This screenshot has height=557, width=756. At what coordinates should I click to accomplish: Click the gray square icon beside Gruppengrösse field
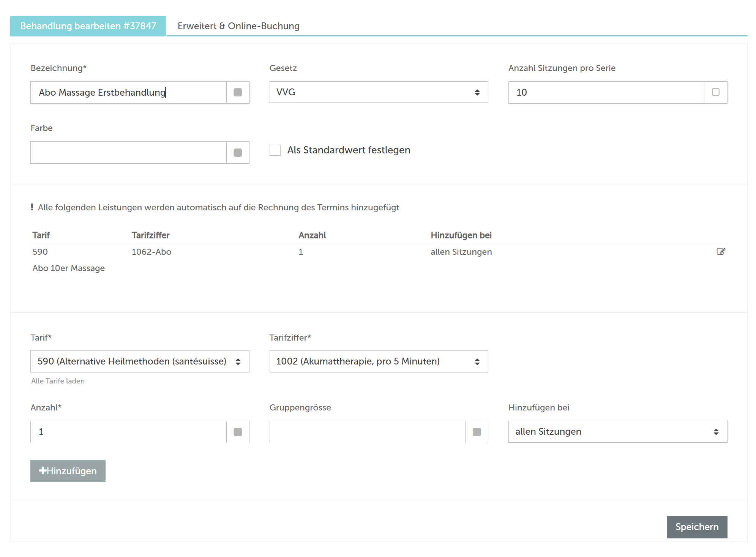pos(477,432)
